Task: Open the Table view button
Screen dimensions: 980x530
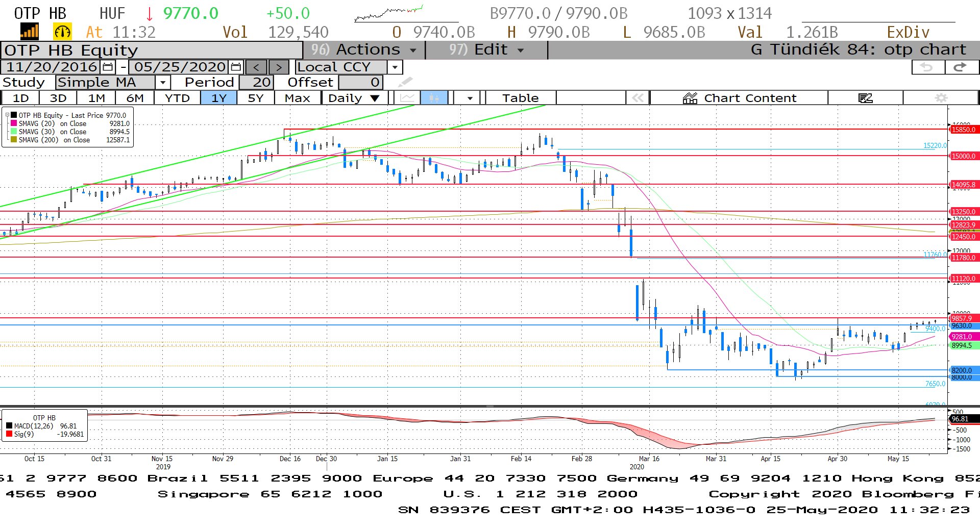Action: coord(520,98)
